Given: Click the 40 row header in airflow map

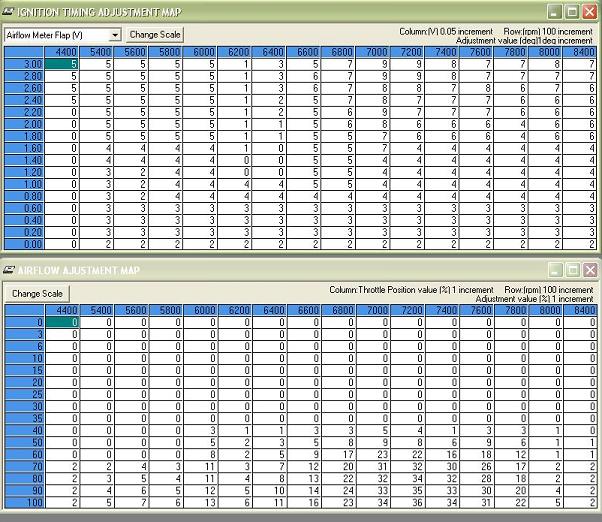Looking at the screenshot, I should [25, 431].
